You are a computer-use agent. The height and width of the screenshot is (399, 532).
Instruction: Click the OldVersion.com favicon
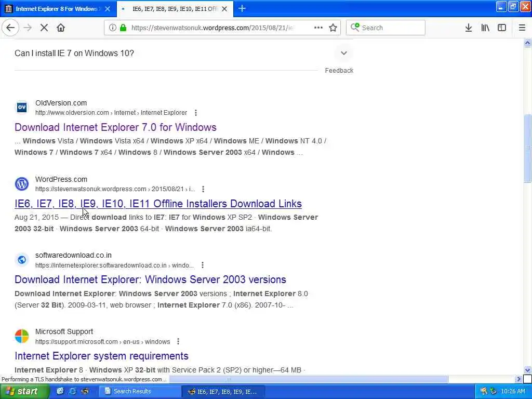[x=22, y=107]
